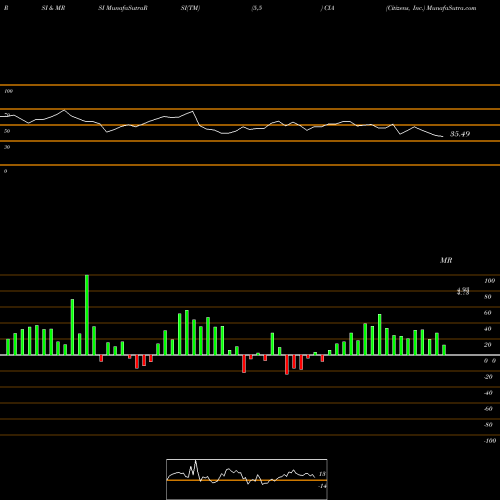Screen dimensions: 500x500
Task: Click the -20 label on the MR axis
Action: [x=488, y=377]
